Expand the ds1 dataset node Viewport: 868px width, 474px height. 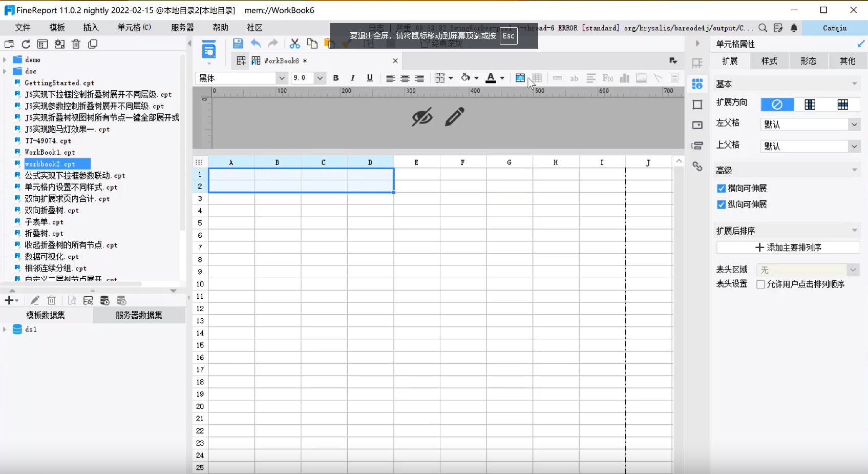click(5, 329)
